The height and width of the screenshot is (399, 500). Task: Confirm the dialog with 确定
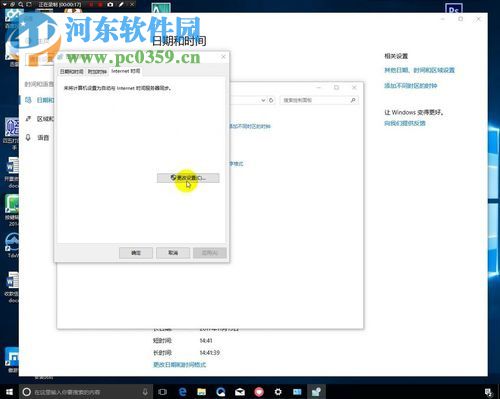tap(136, 253)
